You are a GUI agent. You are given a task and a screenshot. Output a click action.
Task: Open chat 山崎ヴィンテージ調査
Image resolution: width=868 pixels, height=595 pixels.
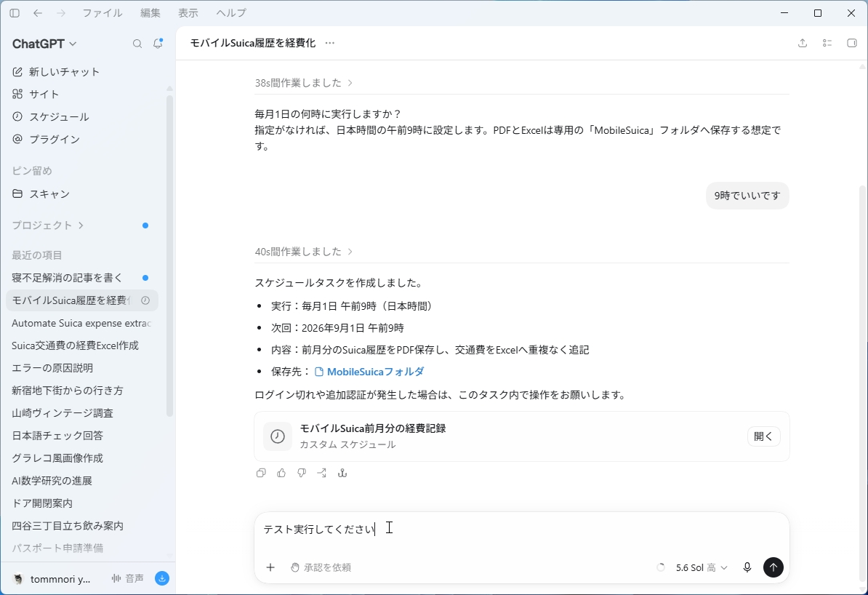pos(82,413)
